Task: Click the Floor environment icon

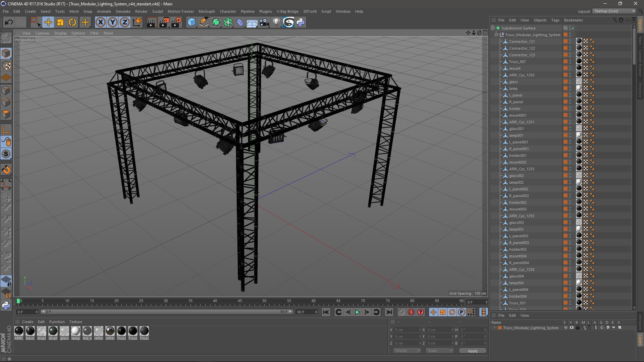Action: click(x=252, y=22)
